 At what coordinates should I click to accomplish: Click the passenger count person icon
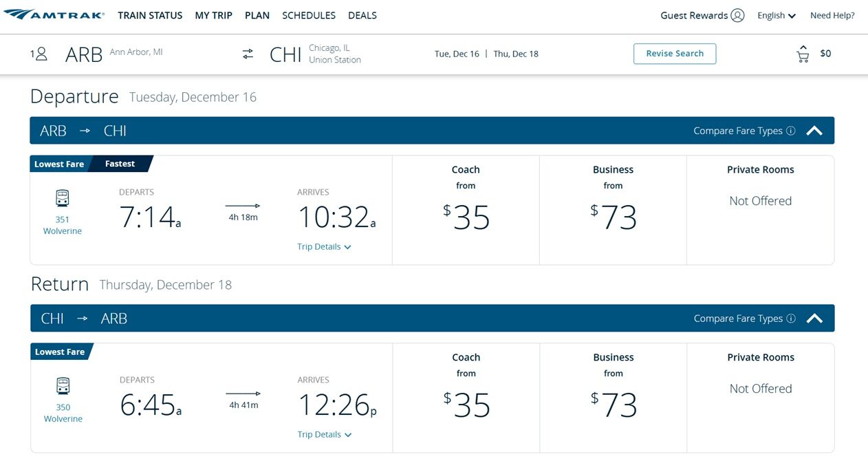(41, 54)
